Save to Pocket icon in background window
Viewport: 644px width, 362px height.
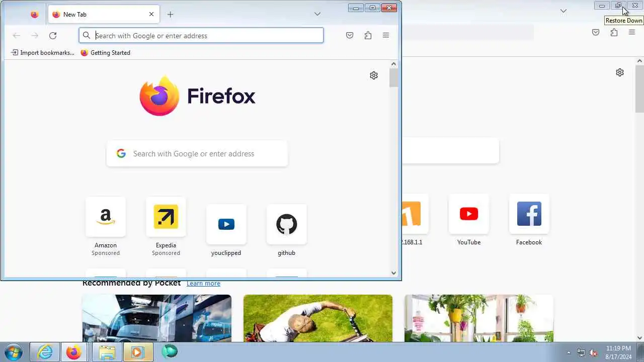596,32
